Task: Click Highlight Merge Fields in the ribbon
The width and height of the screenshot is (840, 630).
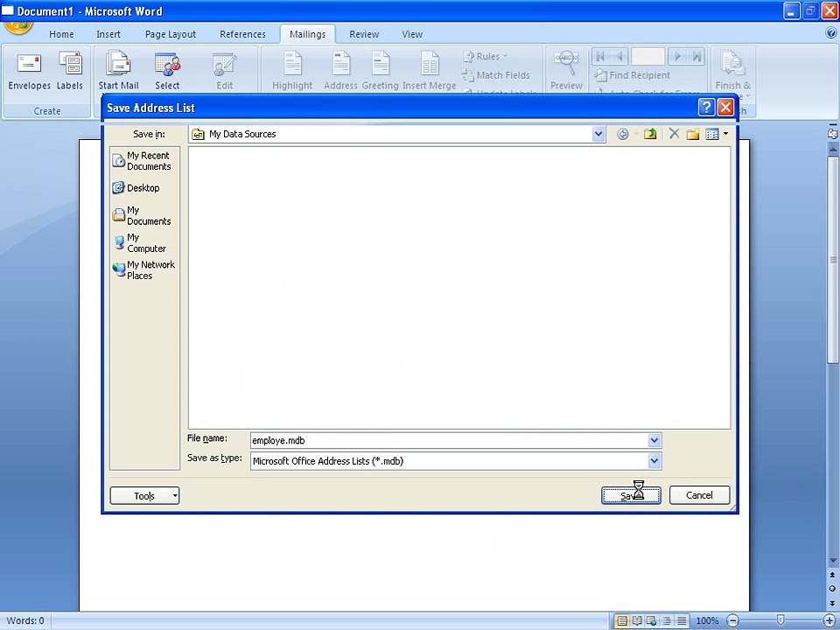Action: (x=292, y=71)
